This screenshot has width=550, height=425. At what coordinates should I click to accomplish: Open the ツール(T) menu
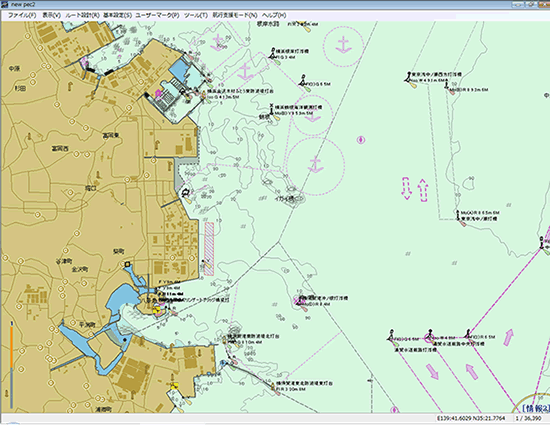(196, 15)
